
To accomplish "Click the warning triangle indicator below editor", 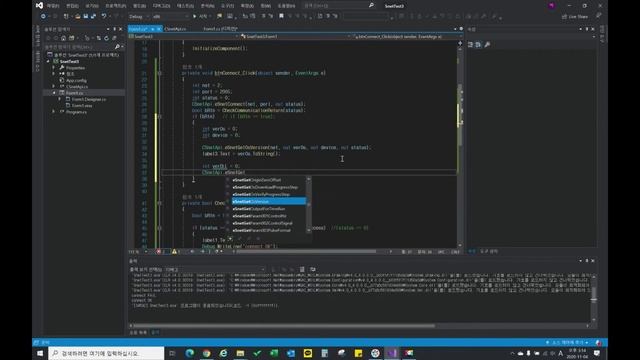I will (x=176, y=251).
